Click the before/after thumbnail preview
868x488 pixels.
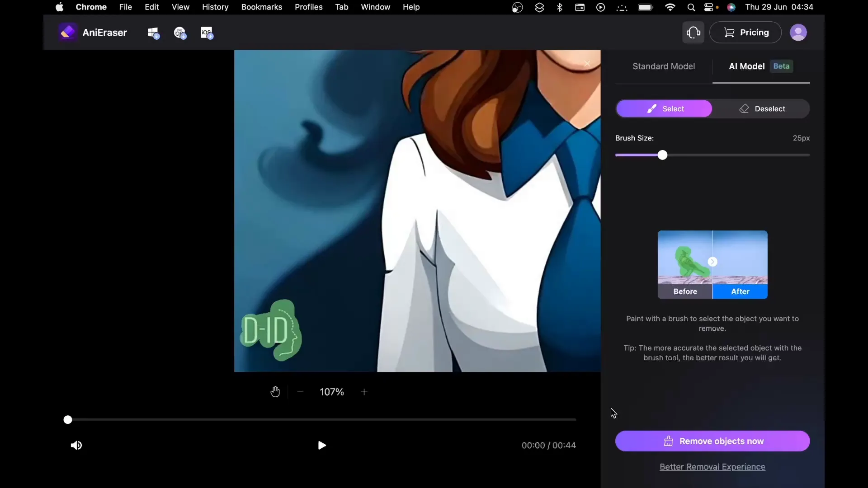click(712, 264)
